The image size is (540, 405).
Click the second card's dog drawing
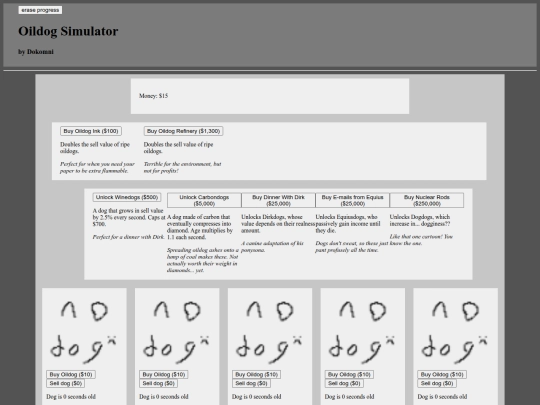tap(177, 331)
